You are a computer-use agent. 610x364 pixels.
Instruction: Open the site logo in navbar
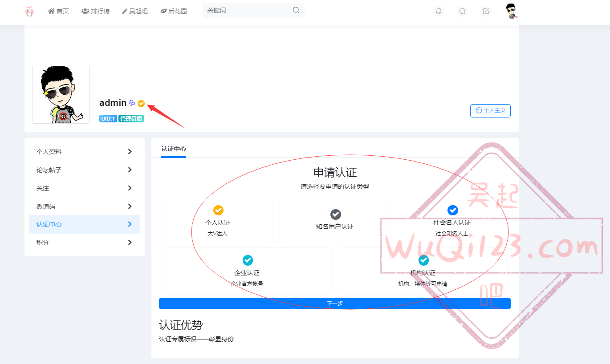click(29, 12)
